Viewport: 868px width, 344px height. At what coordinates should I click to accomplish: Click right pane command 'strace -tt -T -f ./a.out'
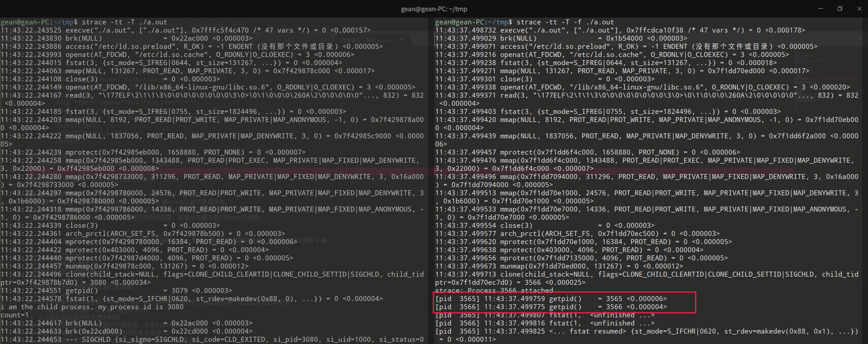click(565, 22)
